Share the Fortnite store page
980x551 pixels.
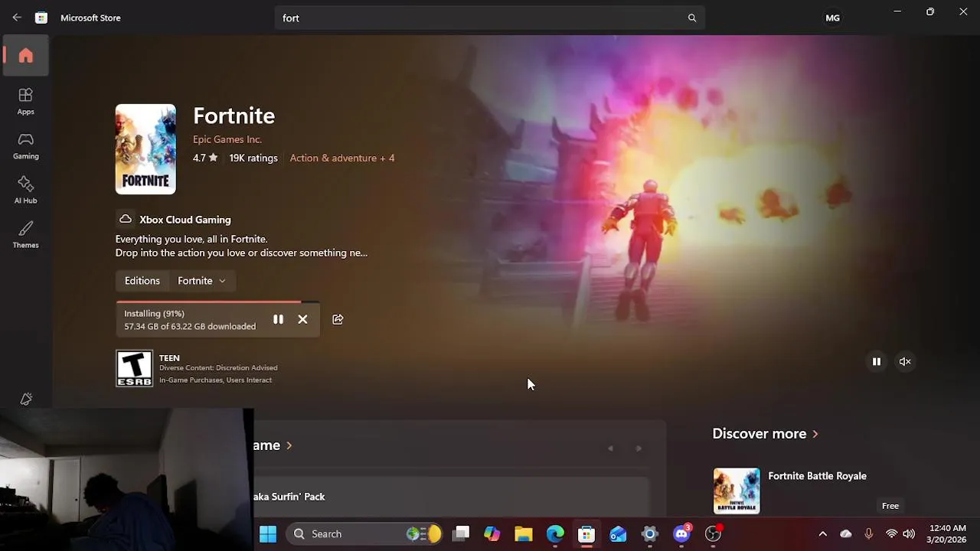pyautogui.click(x=338, y=319)
